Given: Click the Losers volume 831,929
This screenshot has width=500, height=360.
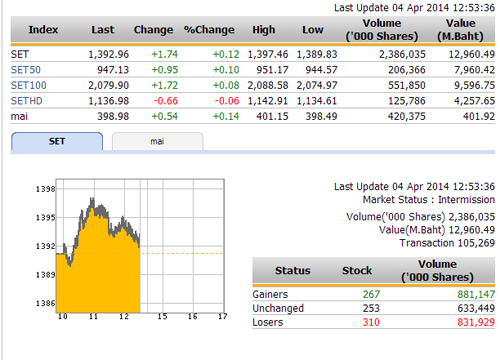Looking at the screenshot, I should [x=476, y=322].
